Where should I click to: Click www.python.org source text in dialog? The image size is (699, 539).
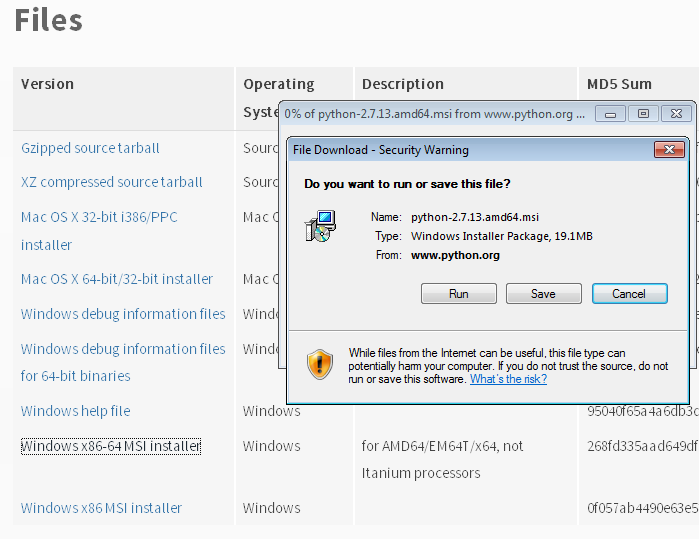tap(455, 255)
